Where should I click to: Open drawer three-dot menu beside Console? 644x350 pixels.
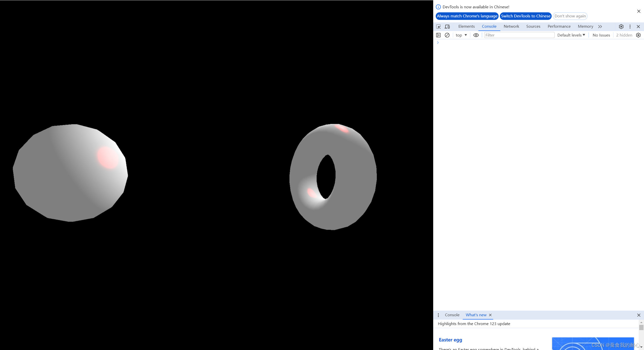[x=438, y=315]
